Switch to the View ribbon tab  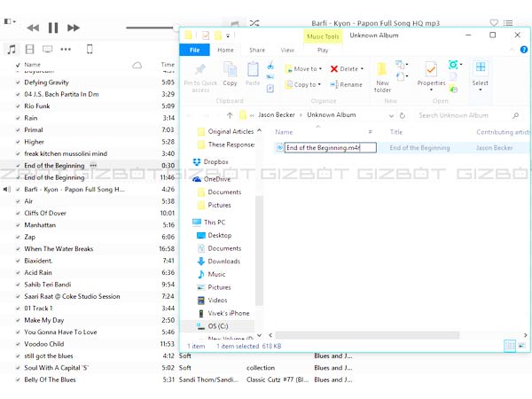pyautogui.click(x=286, y=51)
